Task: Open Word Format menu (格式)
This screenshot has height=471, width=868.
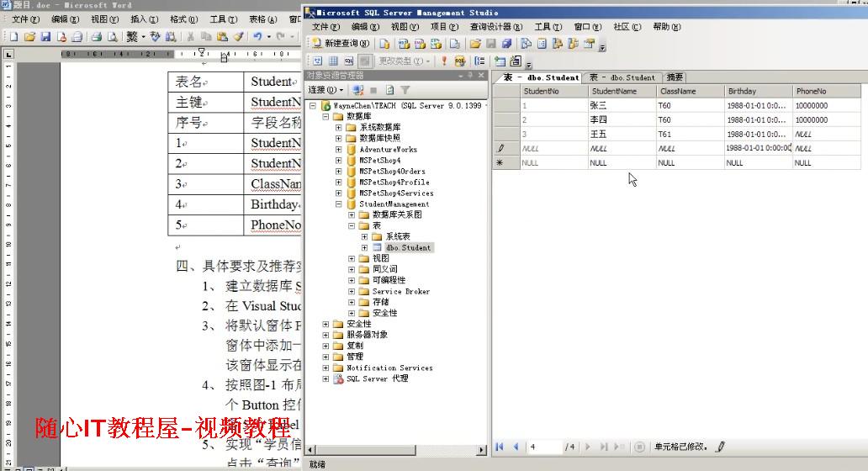Action: (184, 19)
